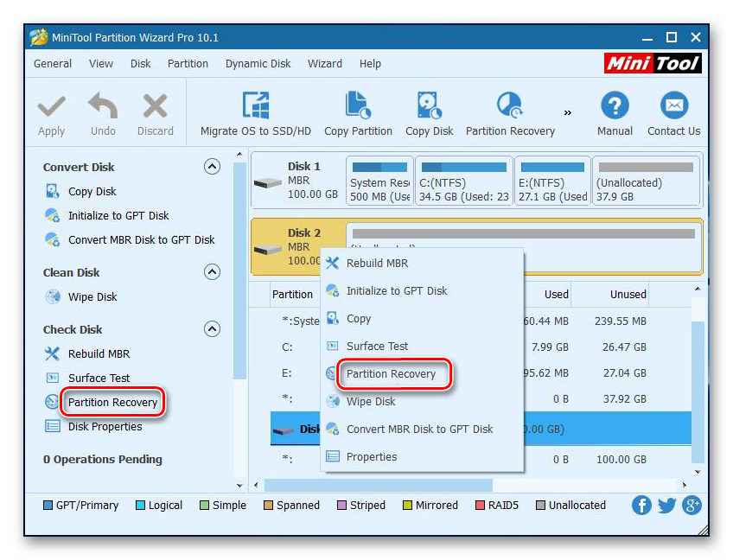Click Partition Recovery toolbar icon
Screen dimensions: 733x560
(x=510, y=107)
